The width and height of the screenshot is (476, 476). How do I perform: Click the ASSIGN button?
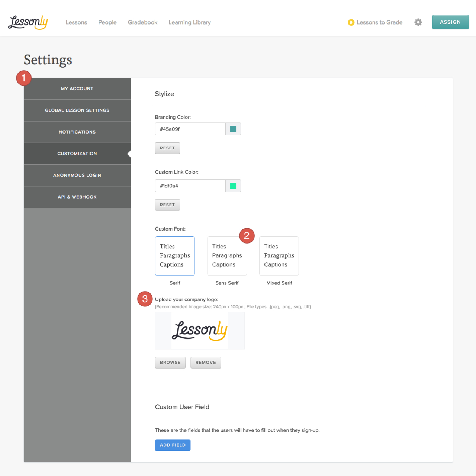coord(450,22)
